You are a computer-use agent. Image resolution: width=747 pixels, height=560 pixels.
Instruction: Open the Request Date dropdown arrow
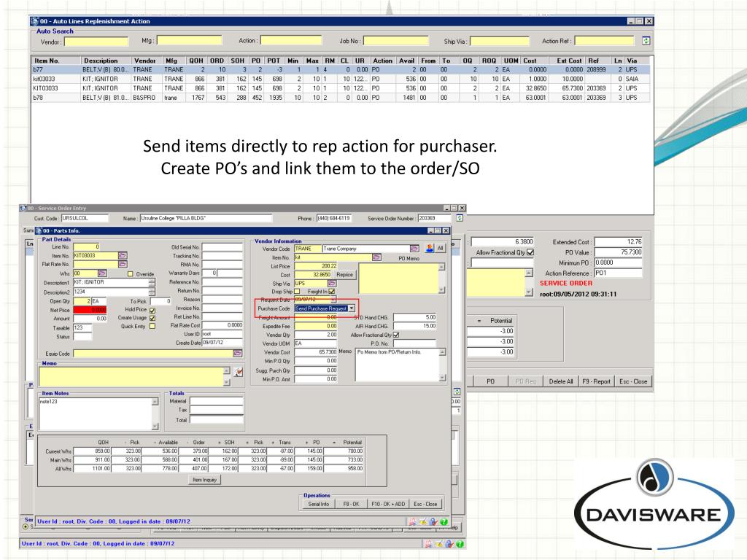pos(333,300)
